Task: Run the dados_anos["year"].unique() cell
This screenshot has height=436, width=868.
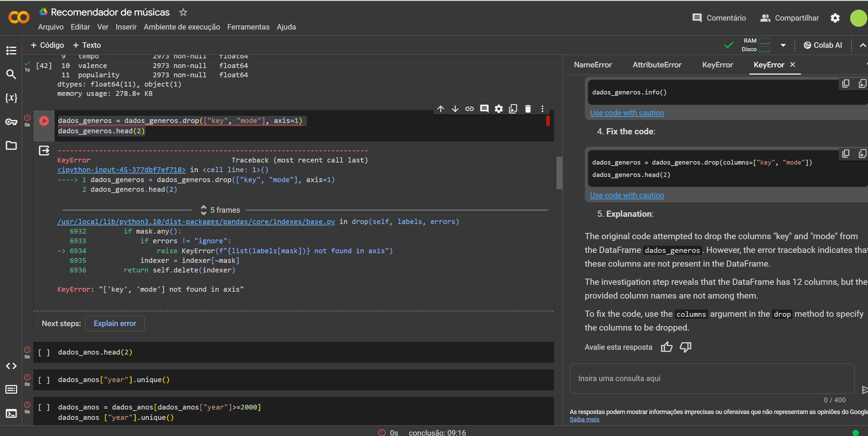Action: [44, 380]
